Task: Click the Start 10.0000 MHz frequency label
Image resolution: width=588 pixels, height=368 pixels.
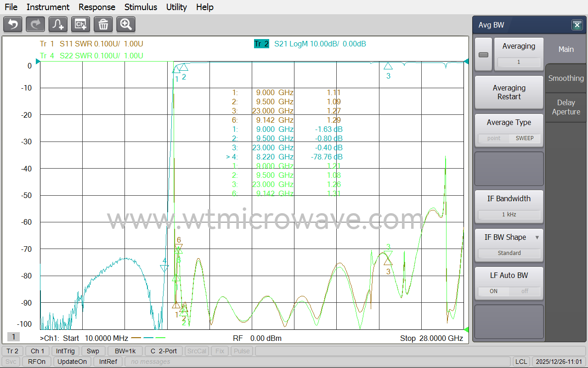Action: point(95,338)
